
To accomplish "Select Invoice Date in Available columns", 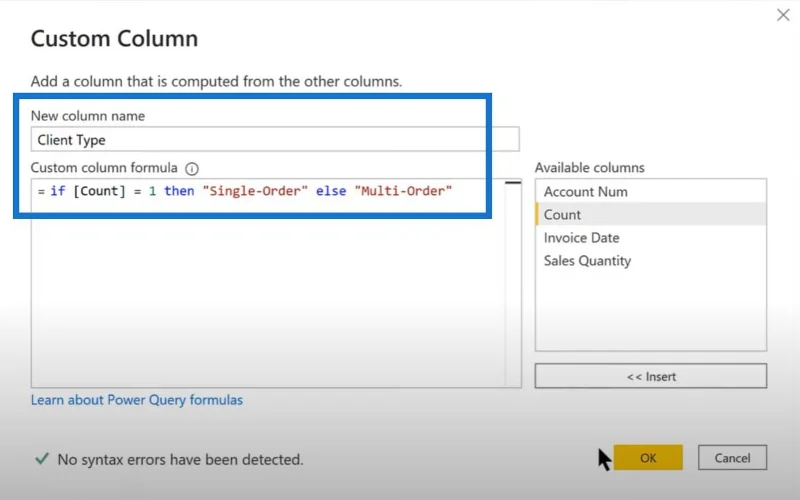I will [x=651, y=238].
